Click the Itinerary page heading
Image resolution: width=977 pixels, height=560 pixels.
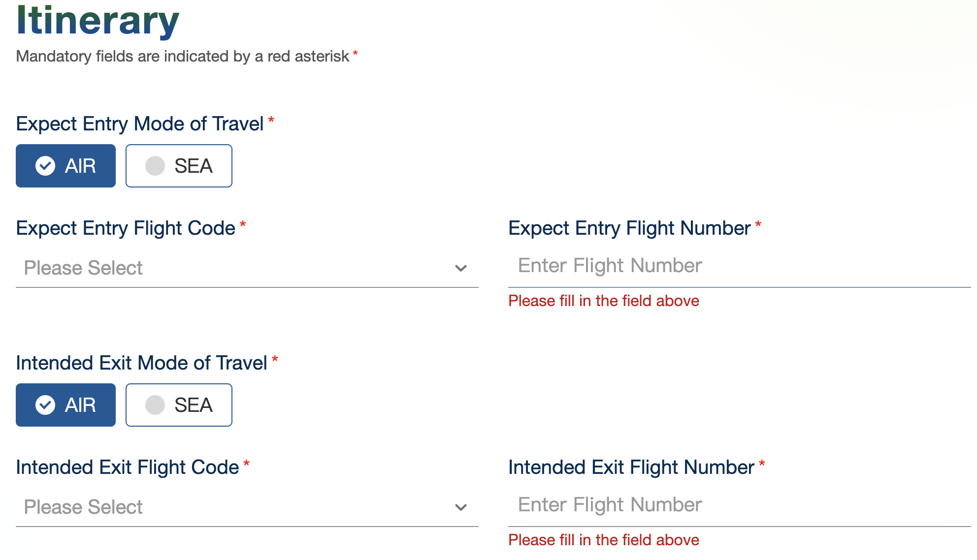(x=98, y=21)
